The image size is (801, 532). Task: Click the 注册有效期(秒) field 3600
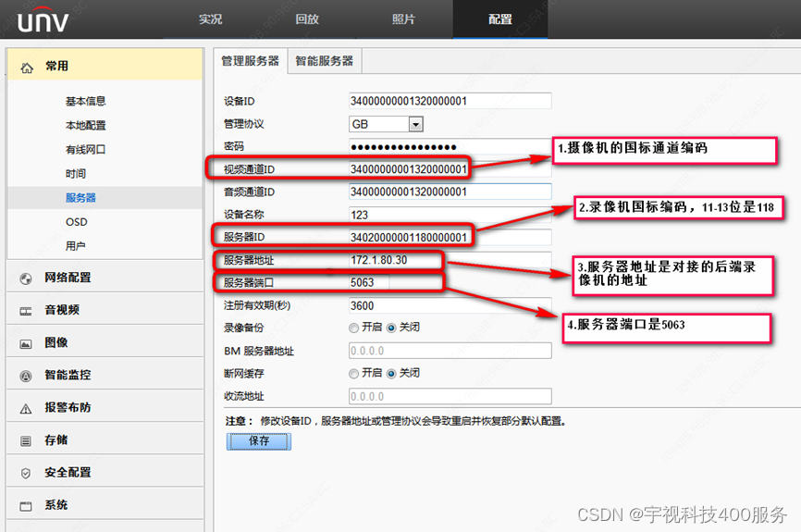click(450, 305)
